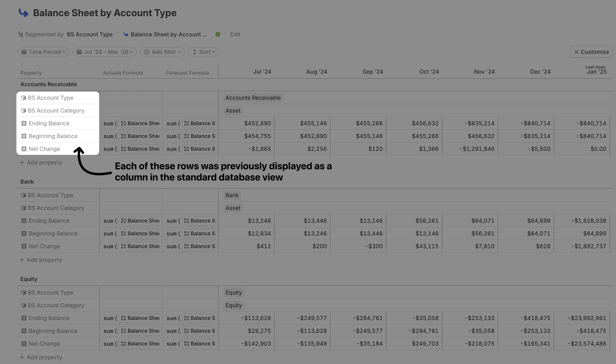Select BS Account Type segment label
The height and width of the screenshot is (364, 616).
[x=90, y=34]
